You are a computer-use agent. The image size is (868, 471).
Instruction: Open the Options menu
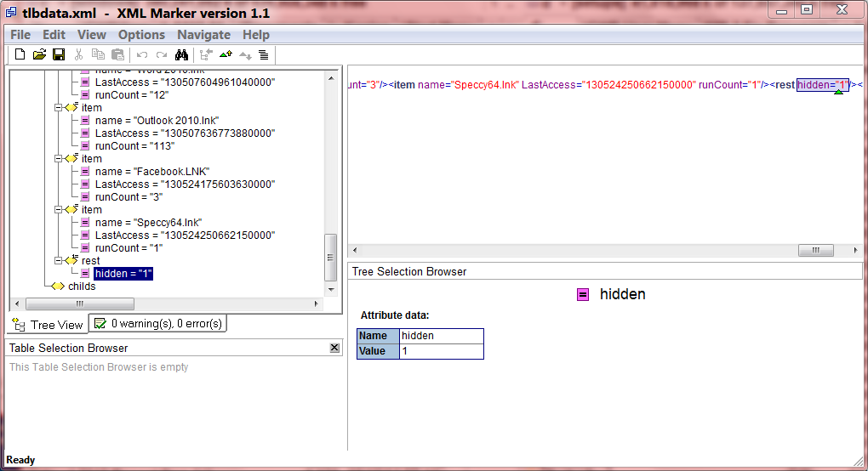[x=141, y=35]
